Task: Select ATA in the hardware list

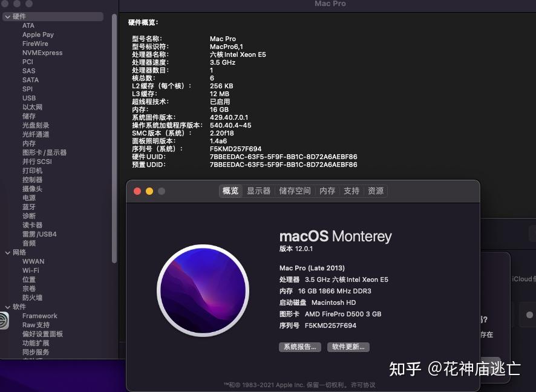Action: [x=28, y=25]
